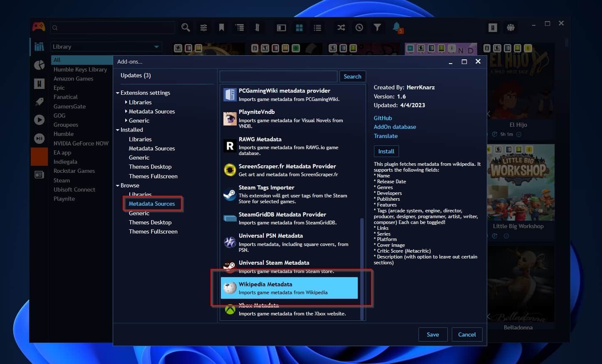Focus the main library search box

tap(113, 27)
